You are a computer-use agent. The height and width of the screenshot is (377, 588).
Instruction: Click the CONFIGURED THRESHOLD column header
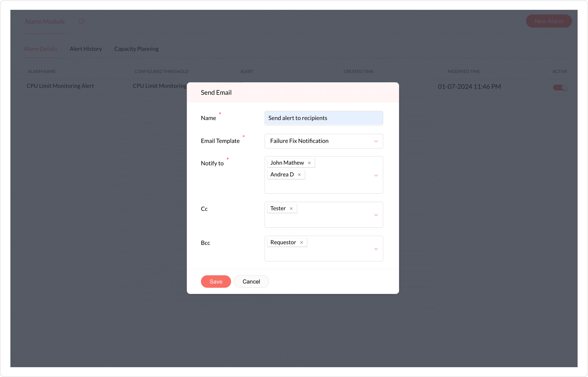pyautogui.click(x=161, y=72)
